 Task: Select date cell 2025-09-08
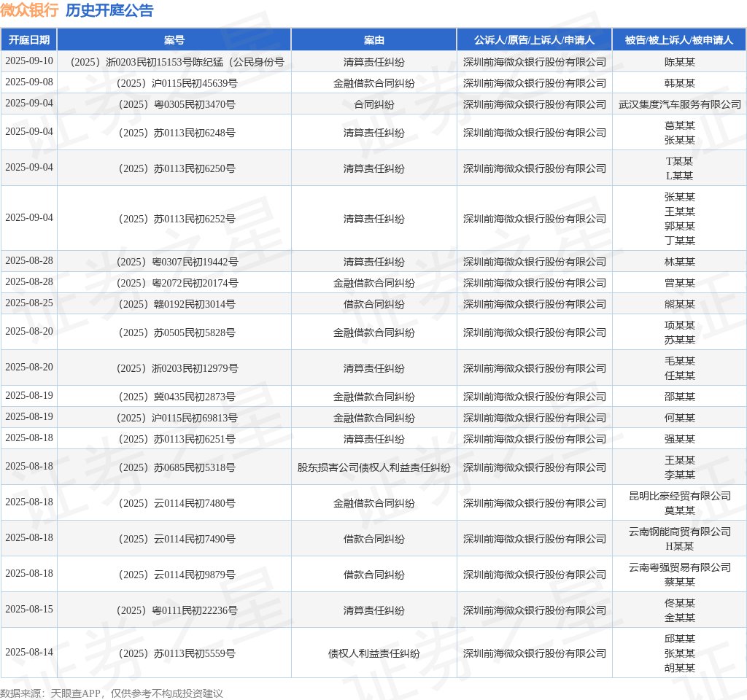(x=29, y=82)
